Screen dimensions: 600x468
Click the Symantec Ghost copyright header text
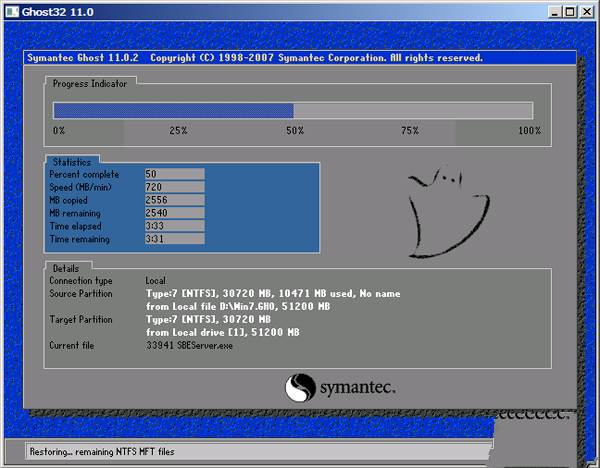tap(254, 58)
